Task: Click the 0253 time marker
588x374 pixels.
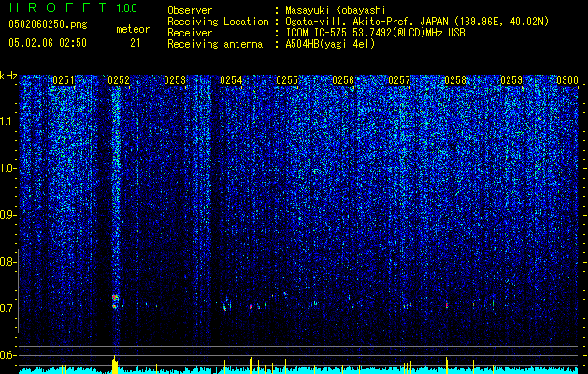Action: pos(175,80)
